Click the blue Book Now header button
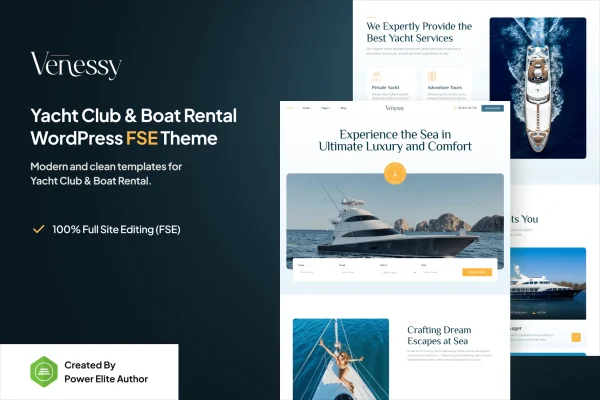The height and width of the screenshot is (400, 600). point(492,108)
